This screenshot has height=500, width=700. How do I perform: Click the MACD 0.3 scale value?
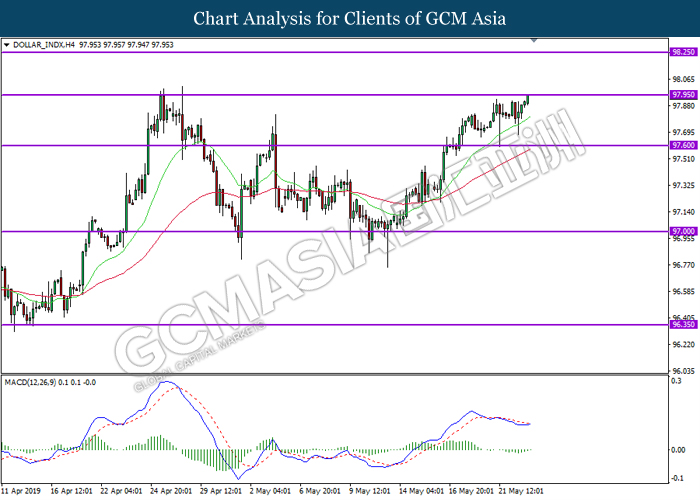tap(676, 381)
